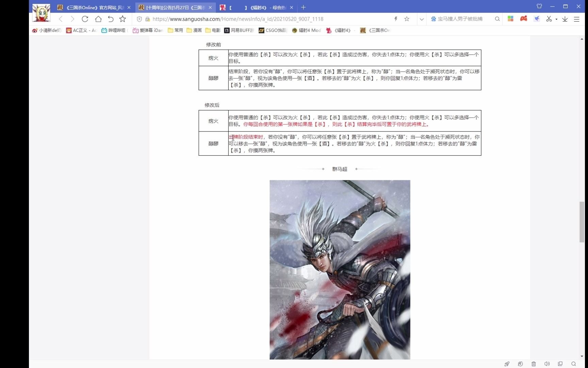588x368 pixels.
Task: Mute page sound with speaker icon
Action: pos(547,364)
